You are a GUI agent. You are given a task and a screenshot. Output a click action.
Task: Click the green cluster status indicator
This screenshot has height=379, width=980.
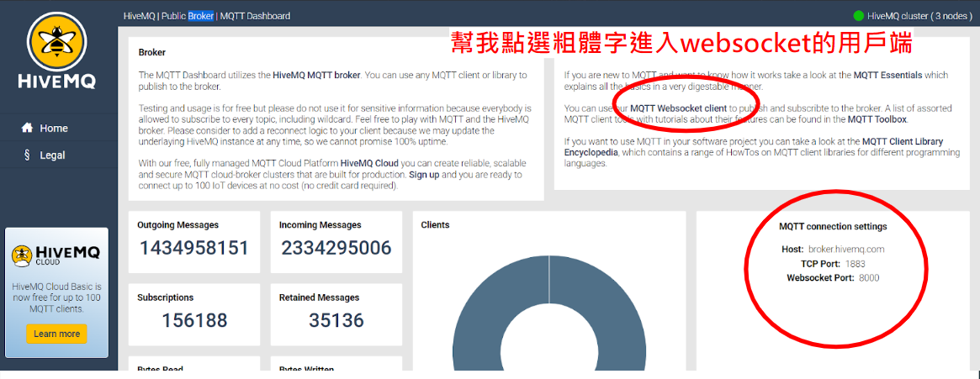pyautogui.click(x=858, y=16)
